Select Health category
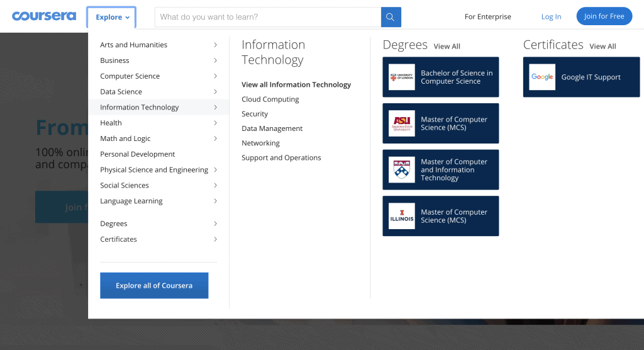The width and height of the screenshot is (644, 350). pyautogui.click(x=111, y=123)
